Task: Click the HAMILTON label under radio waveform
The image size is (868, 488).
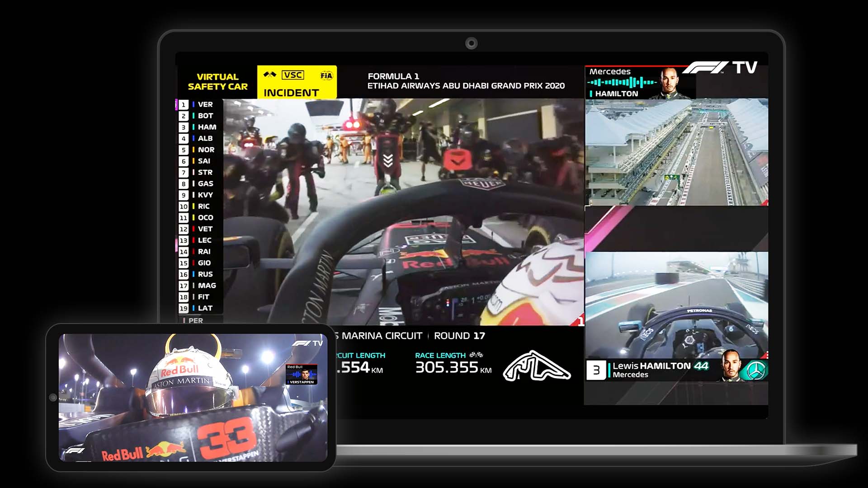Action: click(617, 94)
